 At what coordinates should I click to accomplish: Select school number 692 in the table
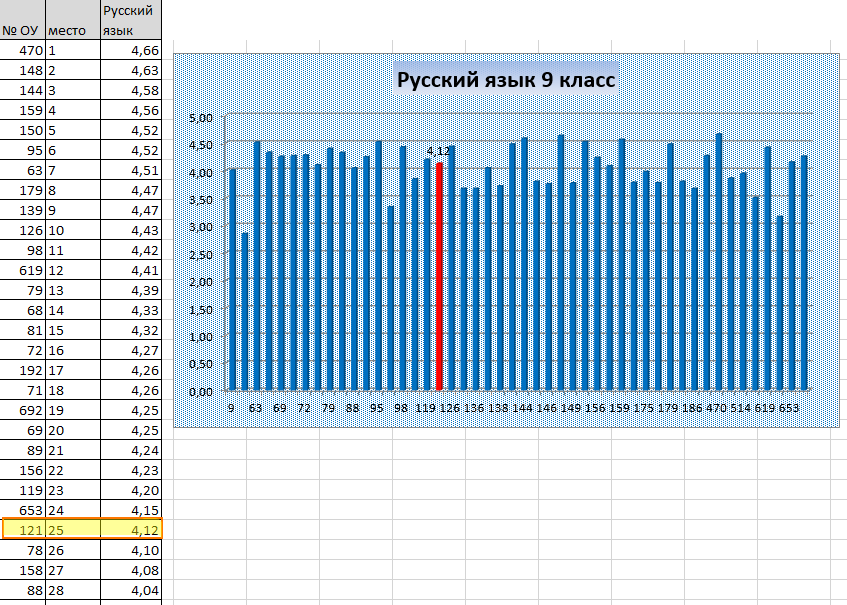coord(23,410)
